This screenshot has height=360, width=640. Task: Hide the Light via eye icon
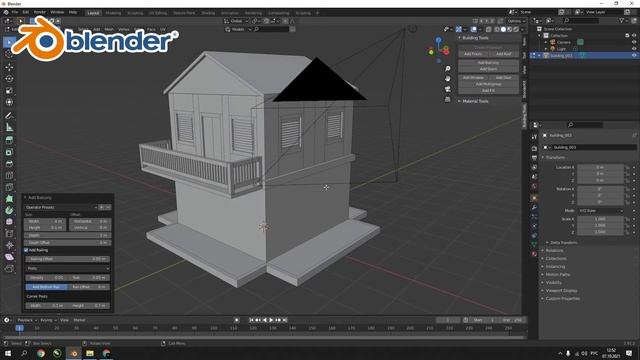click(x=634, y=49)
